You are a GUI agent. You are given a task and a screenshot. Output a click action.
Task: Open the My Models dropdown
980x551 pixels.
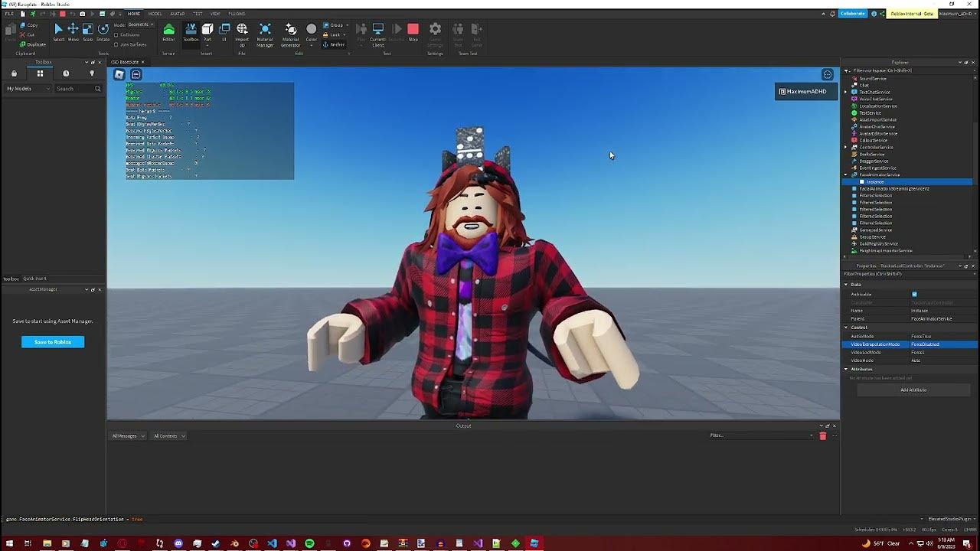(28, 89)
